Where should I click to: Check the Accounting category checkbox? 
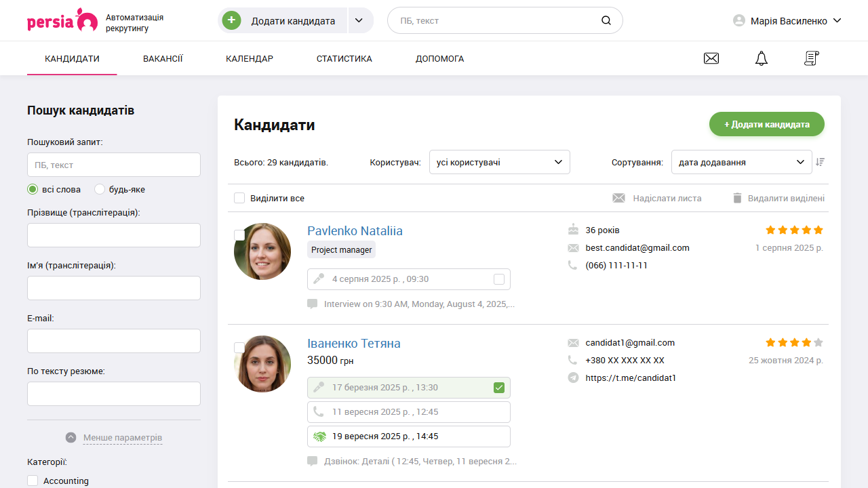click(x=33, y=480)
